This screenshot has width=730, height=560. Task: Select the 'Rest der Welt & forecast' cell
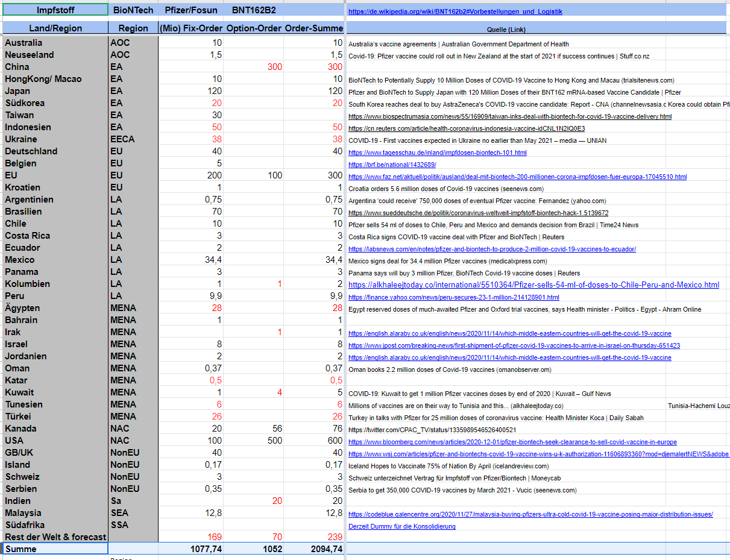pos(55,537)
